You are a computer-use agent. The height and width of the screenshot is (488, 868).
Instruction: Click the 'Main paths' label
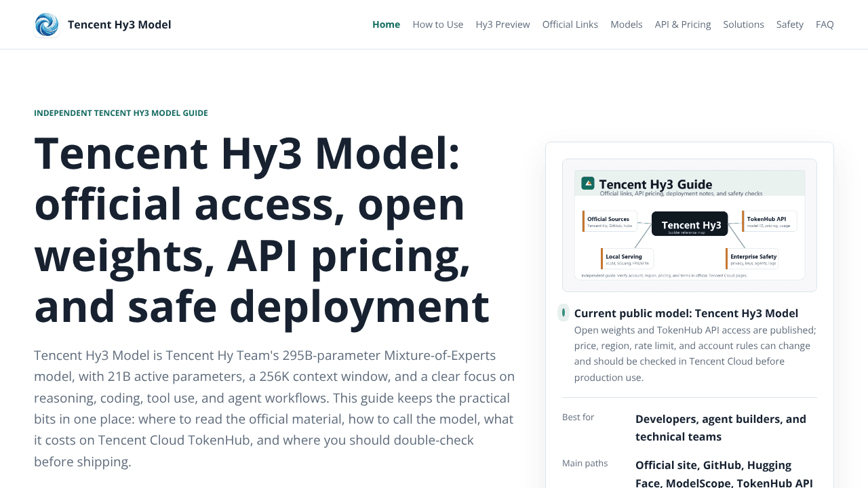pos(585,463)
